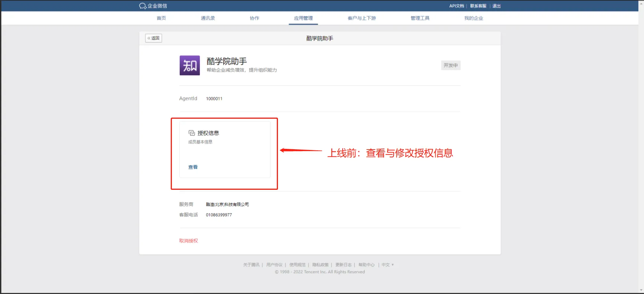The width and height of the screenshot is (644, 294).
Task: Go back with the 返回 button
Action: click(x=153, y=38)
